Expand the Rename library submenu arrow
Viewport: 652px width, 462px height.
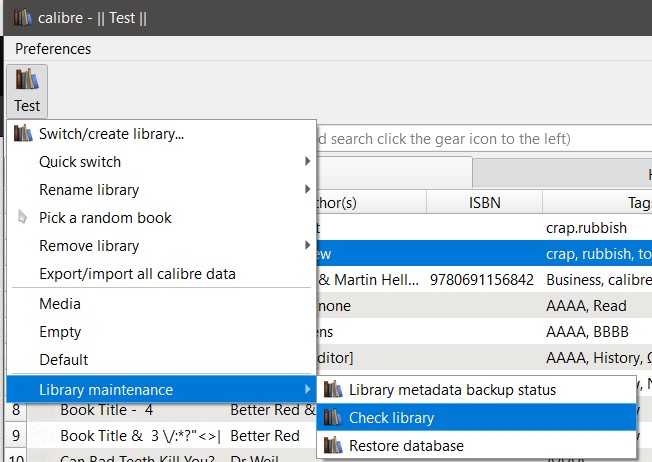307,189
